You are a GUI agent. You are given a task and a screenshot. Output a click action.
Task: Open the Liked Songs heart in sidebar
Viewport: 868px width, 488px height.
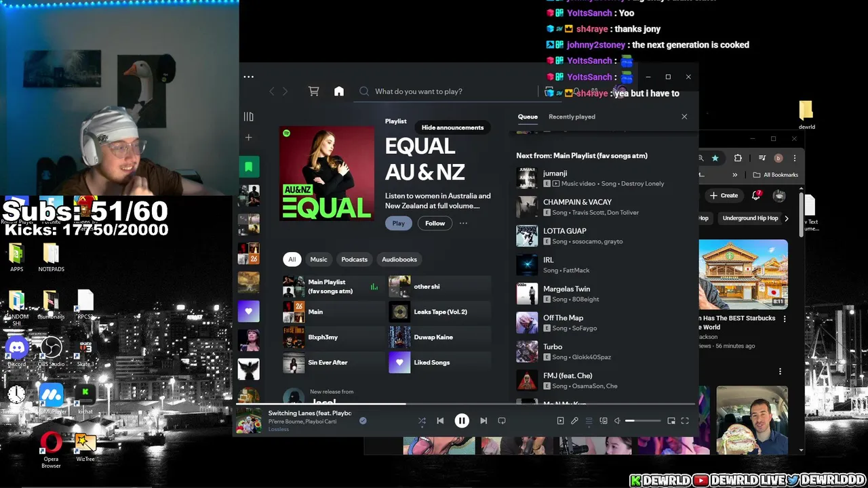249,311
